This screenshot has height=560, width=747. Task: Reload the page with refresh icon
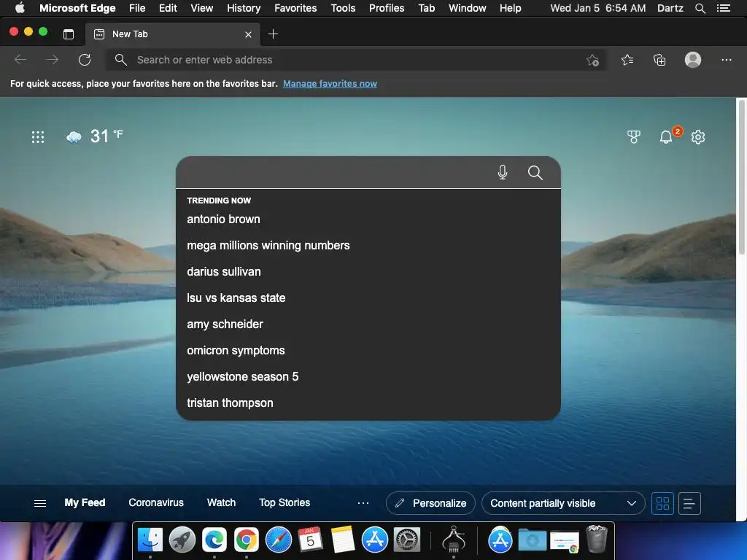(85, 60)
